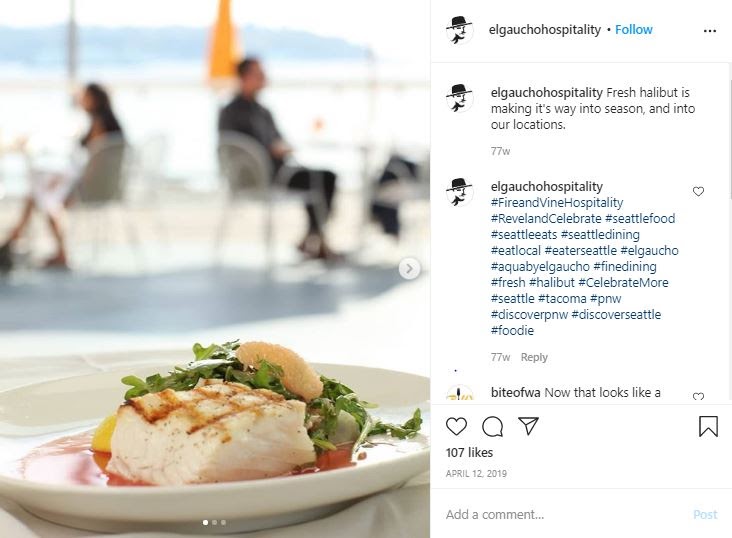Open comments via the speech bubble icon
Screen dimensions: 732x538
coord(492,426)
